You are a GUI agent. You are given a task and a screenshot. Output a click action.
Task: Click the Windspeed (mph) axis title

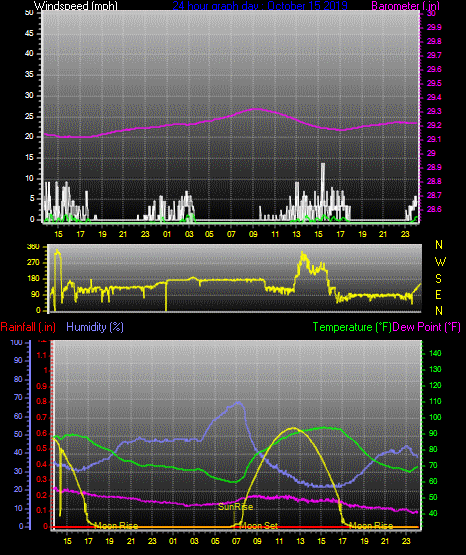[76, 5]
